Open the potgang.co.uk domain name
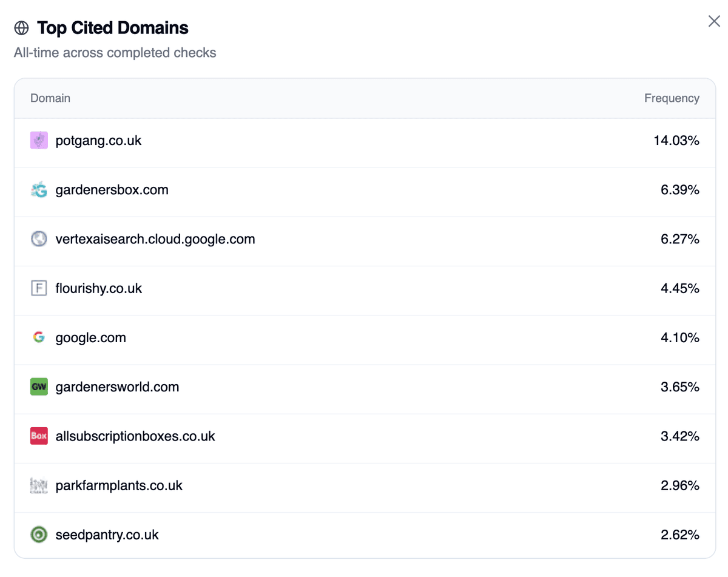 98,141
